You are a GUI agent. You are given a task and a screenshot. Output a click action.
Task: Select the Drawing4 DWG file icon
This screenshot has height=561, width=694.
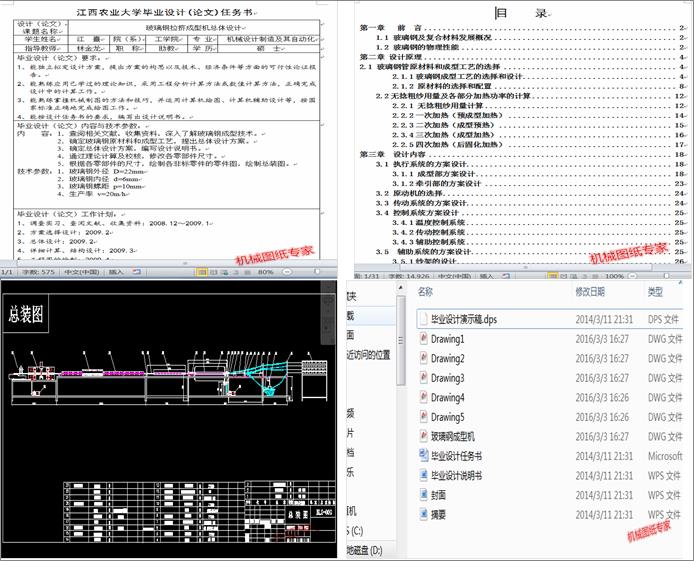tap(424, 397)
